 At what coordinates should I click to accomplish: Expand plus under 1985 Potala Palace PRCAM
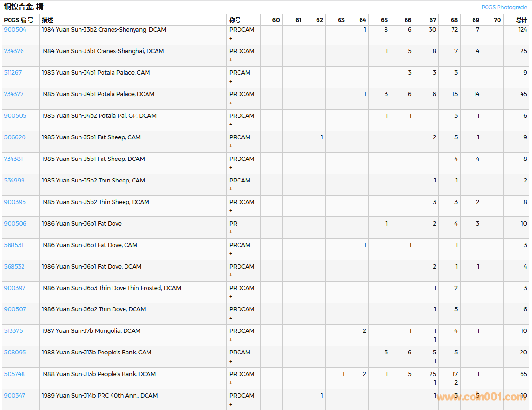click(231, 81)
